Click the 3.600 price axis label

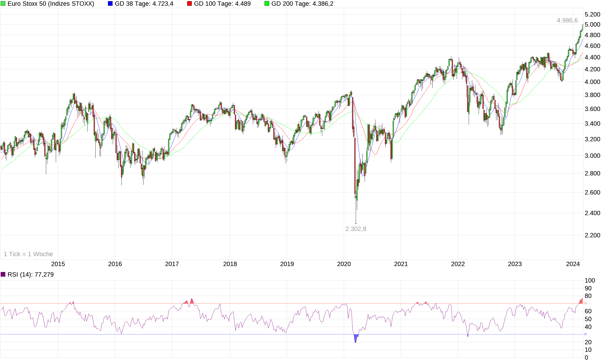[x=592, y=109]
